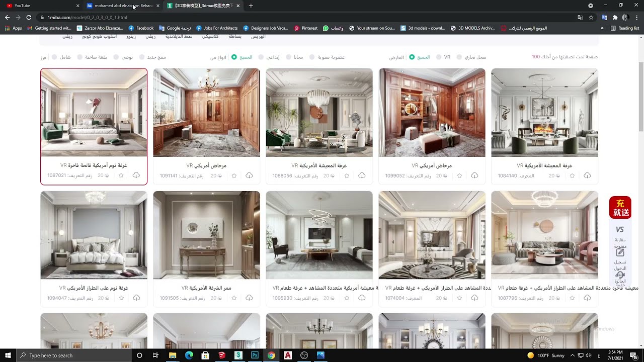Favorite the model with ID 1087021
Screen dimensions: 644x362
[x=121, y=175]
